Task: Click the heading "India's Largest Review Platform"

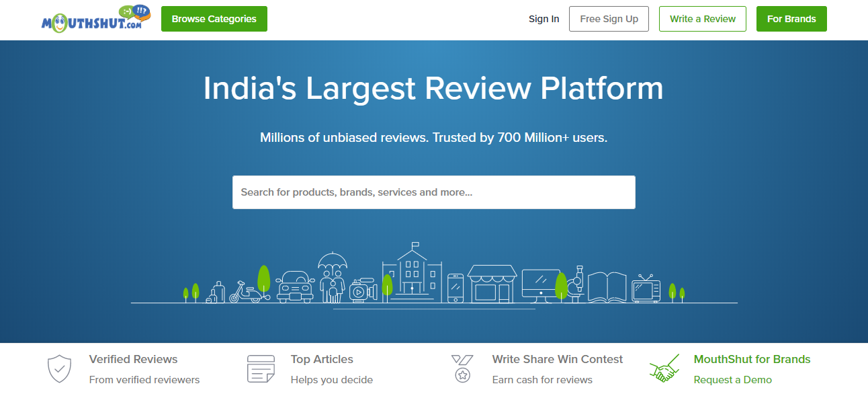Action: click(x=434, y=89)
